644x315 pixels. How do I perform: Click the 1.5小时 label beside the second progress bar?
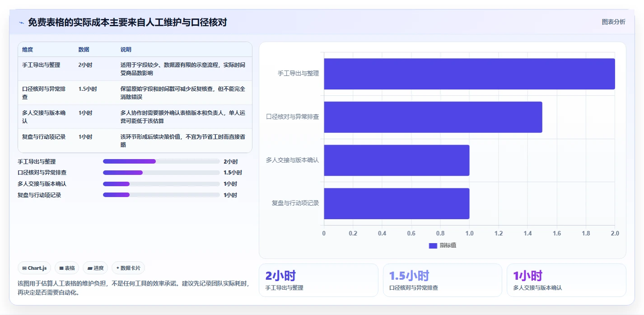[x=233, y=173]
